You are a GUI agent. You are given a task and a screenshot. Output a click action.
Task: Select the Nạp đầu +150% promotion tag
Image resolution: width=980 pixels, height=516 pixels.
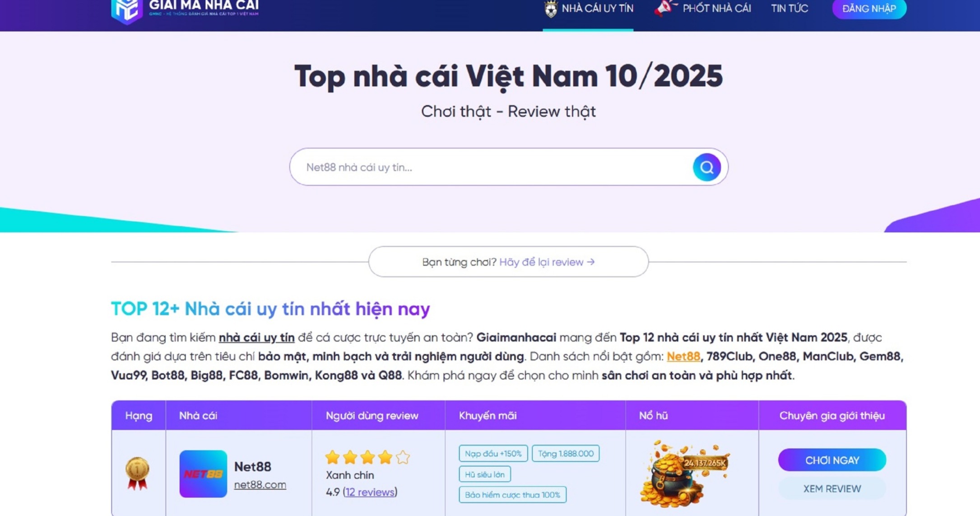493,454
